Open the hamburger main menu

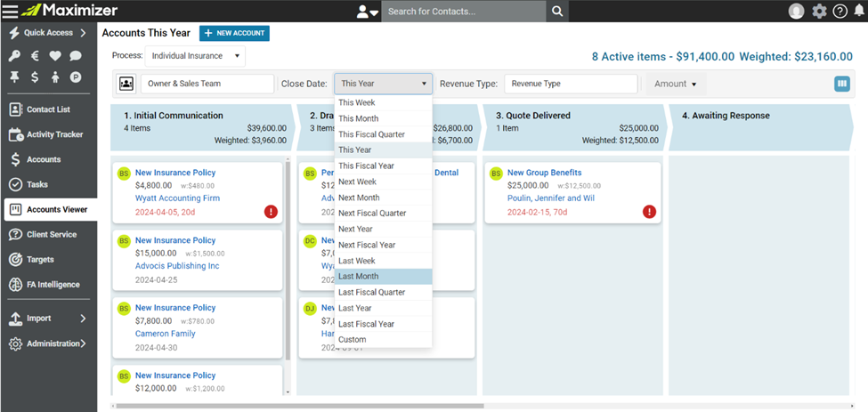click(x=10, y=11)
